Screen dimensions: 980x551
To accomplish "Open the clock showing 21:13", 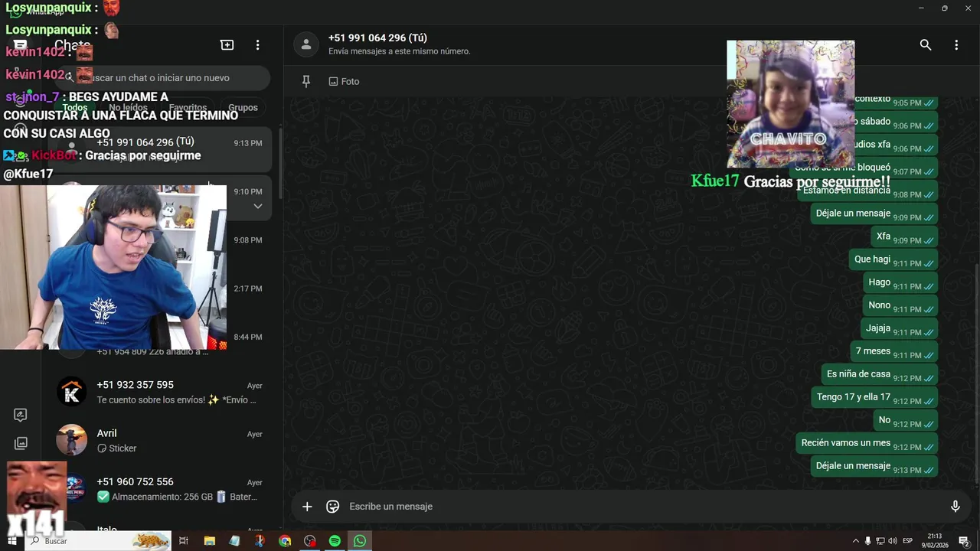I will tap(935, 541).
